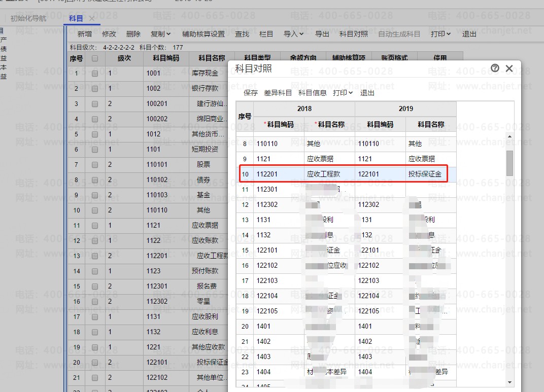
Task: Check the box for row 1101 短期投资
Action: pos(95,150)
